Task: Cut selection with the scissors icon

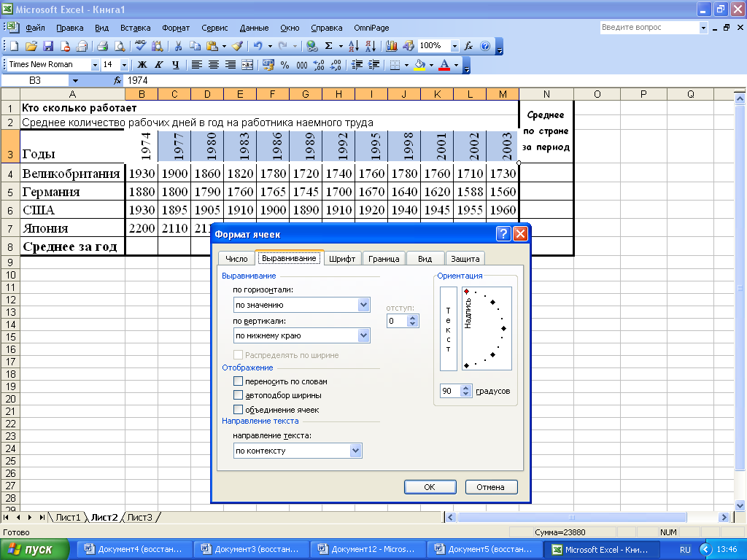Action: point(178,46)
